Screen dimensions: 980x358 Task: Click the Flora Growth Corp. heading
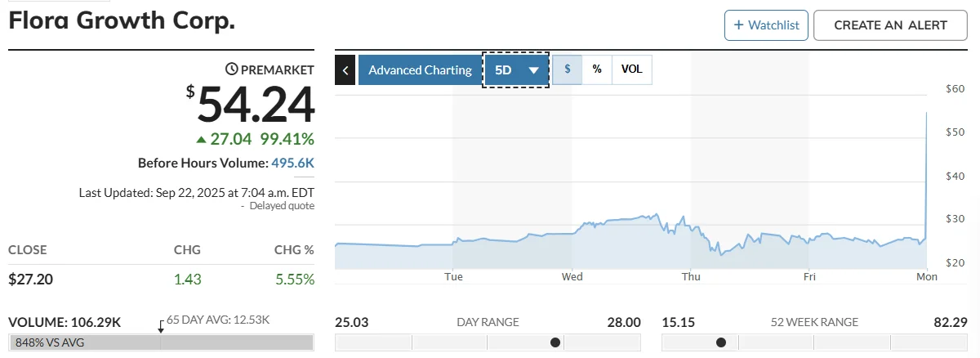pos(122,21)
